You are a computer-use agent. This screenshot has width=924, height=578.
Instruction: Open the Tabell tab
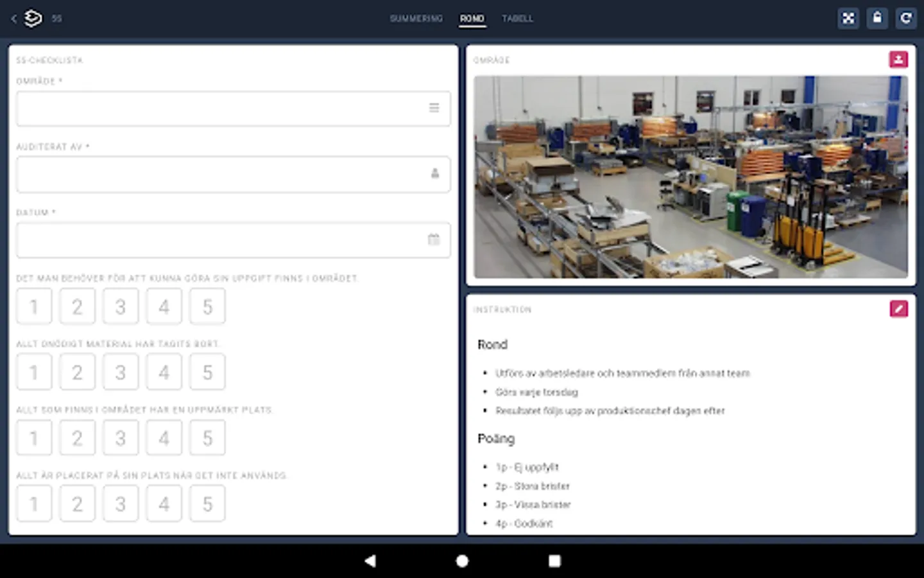(518, 19)
